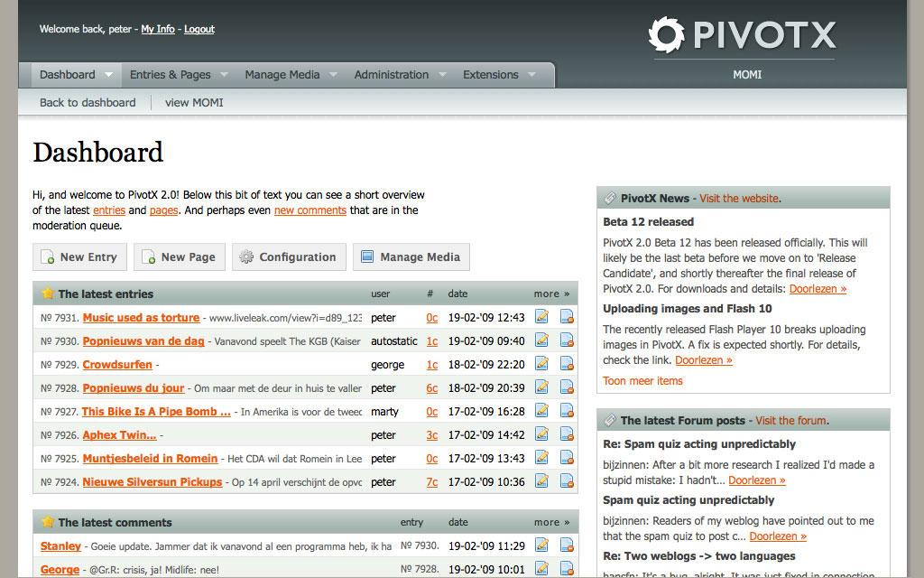Open the Entries & Pages dropdown arrow
This screenshot has height=578, width=924.
tap(224, 75)
